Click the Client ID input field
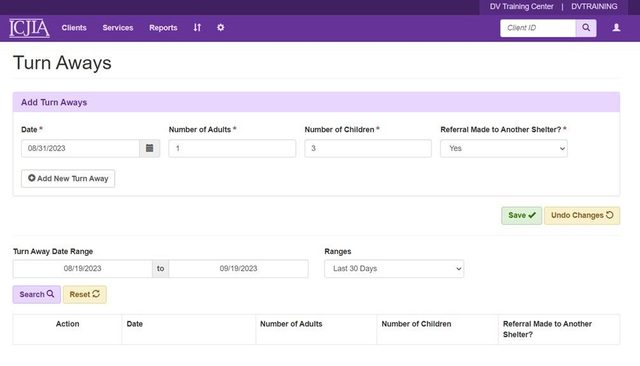This screenshot has width=640, height=366. pos(538,28)
